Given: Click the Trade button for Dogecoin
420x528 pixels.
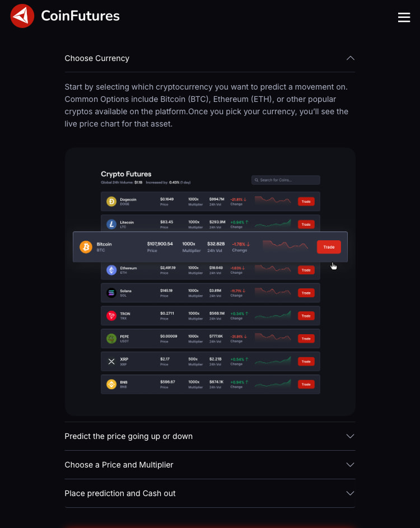Looking at the screenshot, I should click(x=306, y=201).
